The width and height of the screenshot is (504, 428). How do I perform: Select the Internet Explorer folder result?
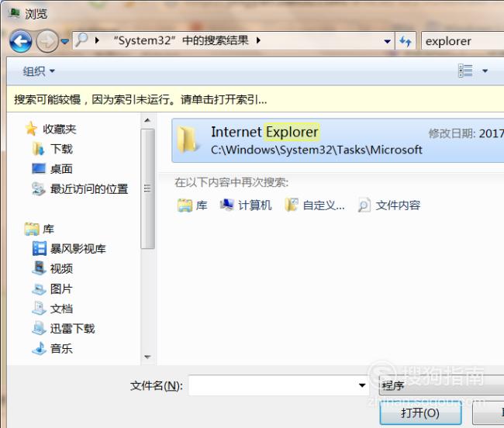point(338,140)
